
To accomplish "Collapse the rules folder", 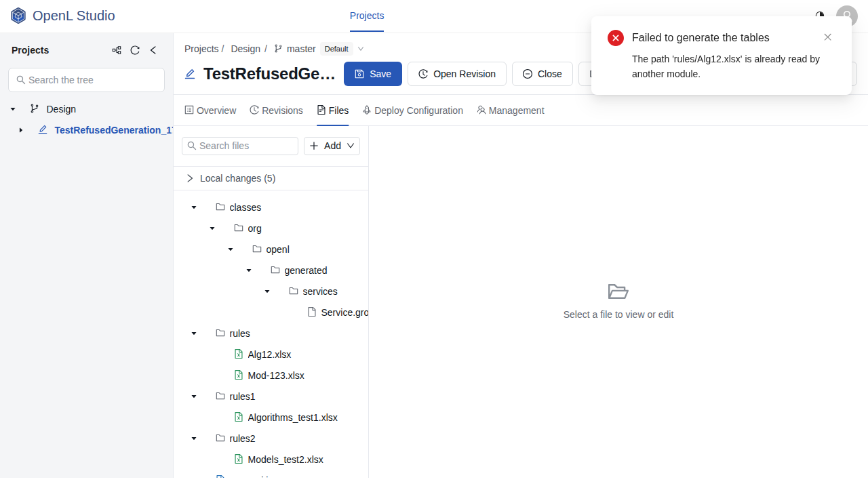I will [x=194, y=333].
